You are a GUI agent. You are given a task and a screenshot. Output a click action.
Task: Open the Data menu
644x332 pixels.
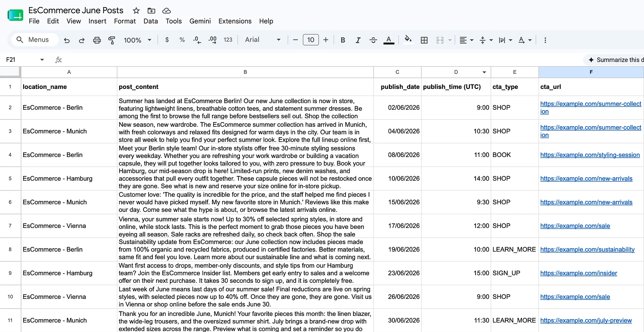pos(150,21)
